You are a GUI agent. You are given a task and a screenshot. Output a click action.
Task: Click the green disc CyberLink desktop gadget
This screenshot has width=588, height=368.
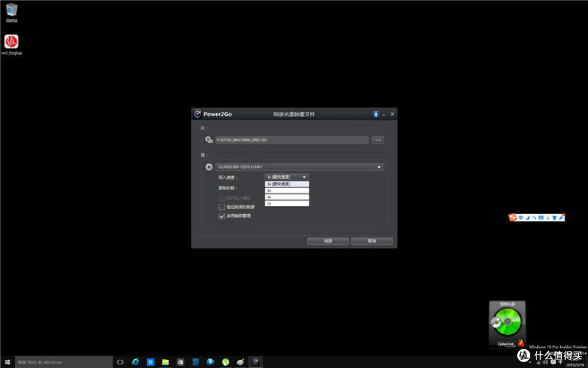pos(507,323)
